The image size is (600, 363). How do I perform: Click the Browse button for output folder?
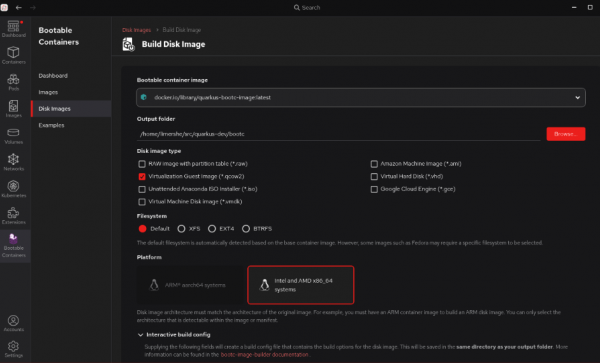[x=566, y=134]
